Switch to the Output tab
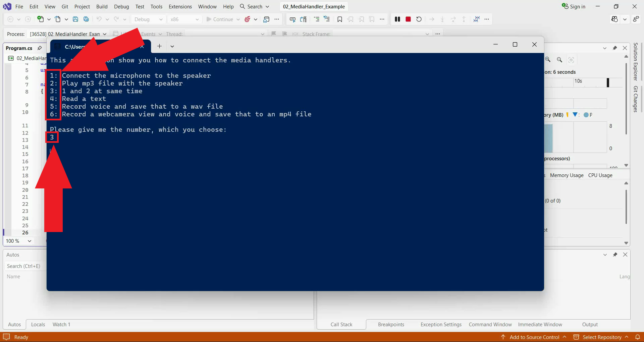This screenshot has height=342, width=644. [x=590, y=324]
